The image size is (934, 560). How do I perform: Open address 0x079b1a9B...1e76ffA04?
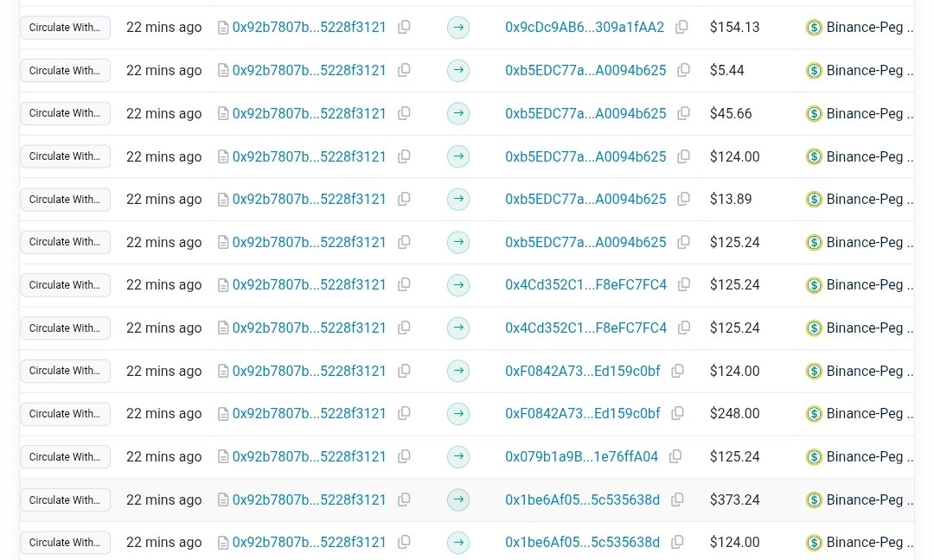pyautogui.click(x=581, y=456)
